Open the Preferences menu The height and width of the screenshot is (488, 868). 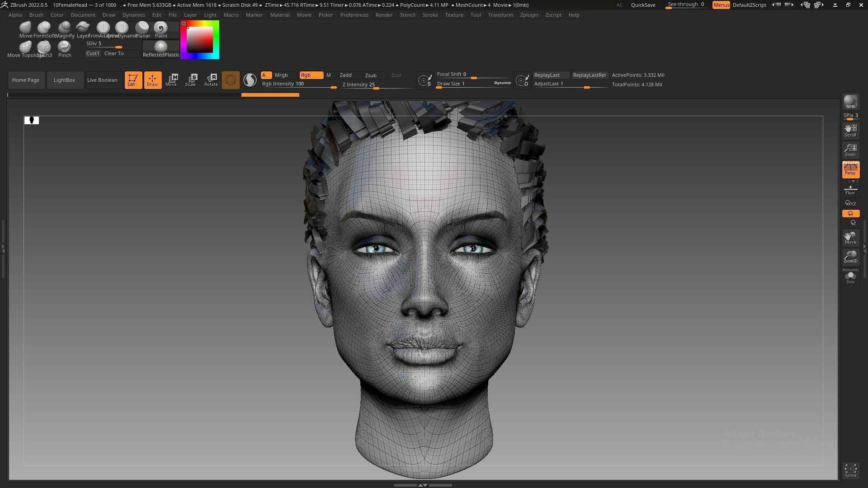pyautogui.click(x=354, y=15)
